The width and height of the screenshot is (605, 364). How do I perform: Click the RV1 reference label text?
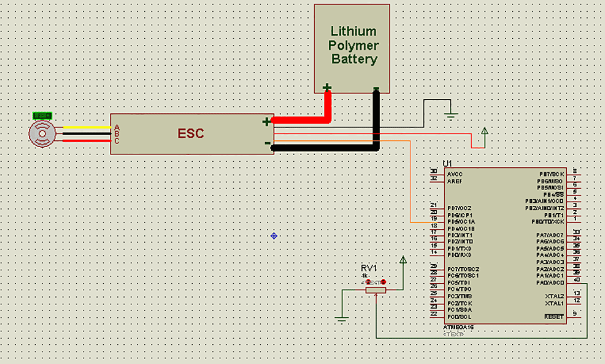(369, 268)
